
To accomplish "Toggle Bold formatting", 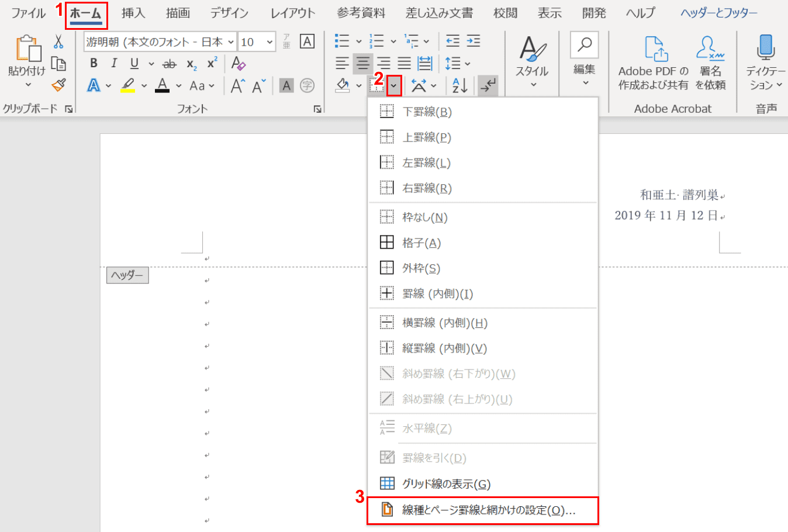I will (94, 64).
